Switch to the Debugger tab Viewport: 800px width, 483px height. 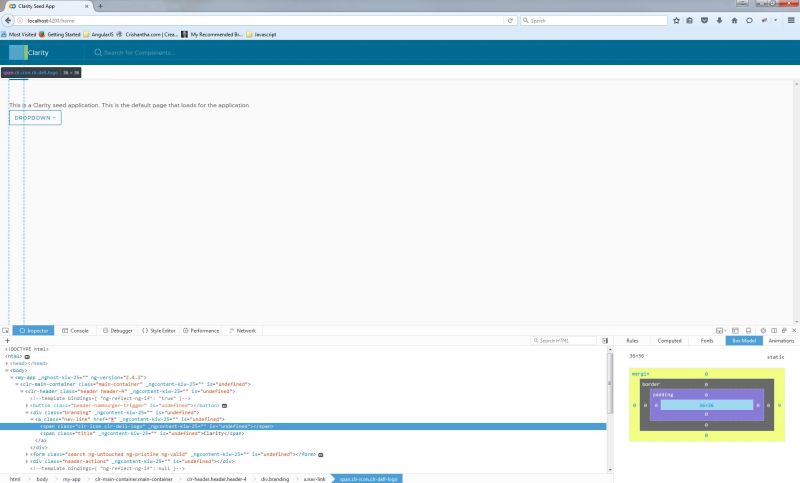coord(117,331)
